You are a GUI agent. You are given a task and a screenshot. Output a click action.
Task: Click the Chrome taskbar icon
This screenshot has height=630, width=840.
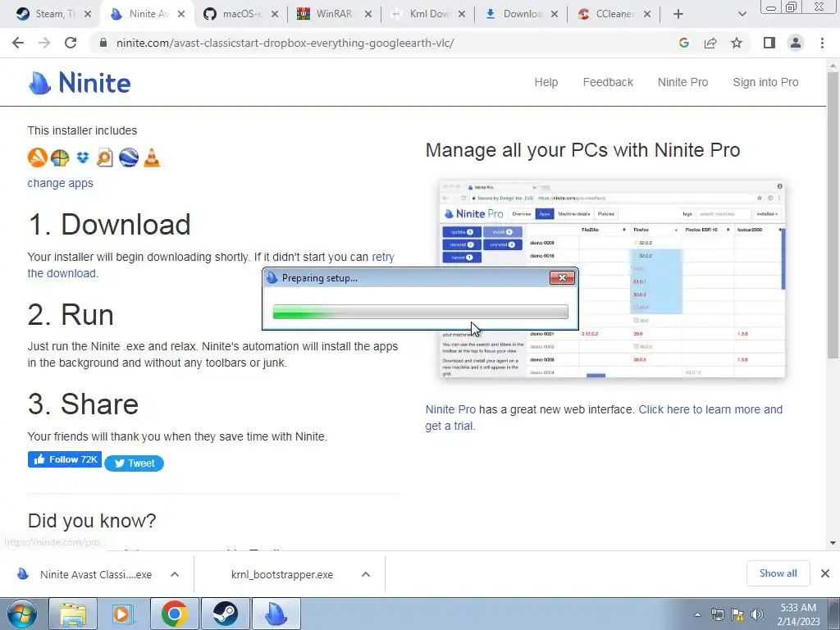174,614
